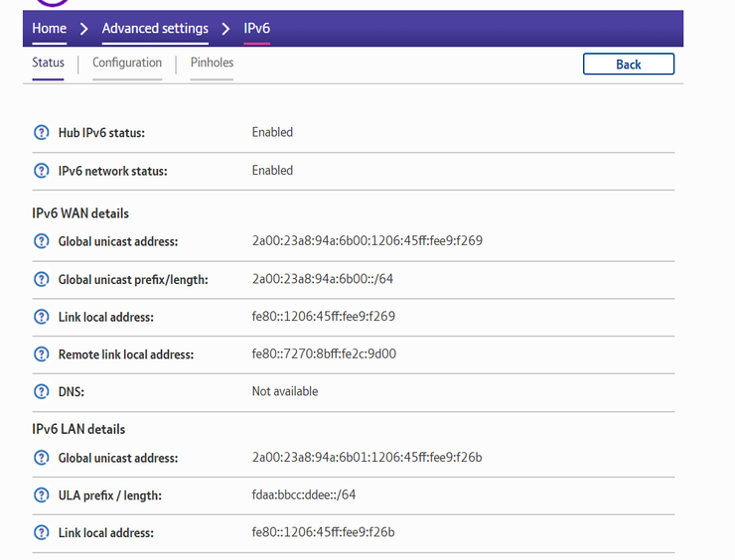Navigate to Advanced settings breadcrumb

[x=155, y=28]
